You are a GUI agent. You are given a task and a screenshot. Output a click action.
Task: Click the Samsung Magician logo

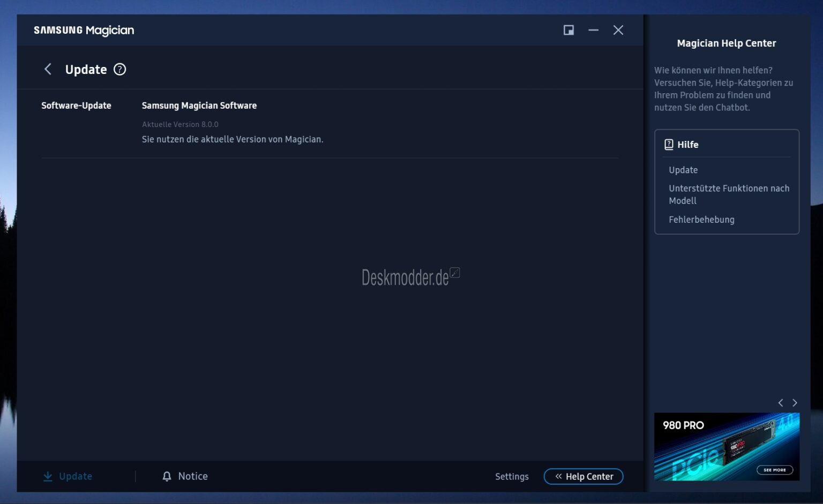click(x=84, y=30)
